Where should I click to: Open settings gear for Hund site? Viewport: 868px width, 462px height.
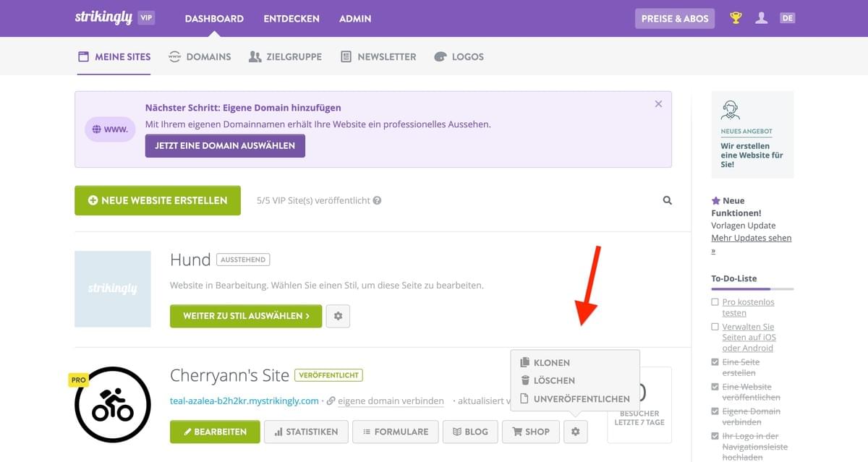tap(339, 316)
